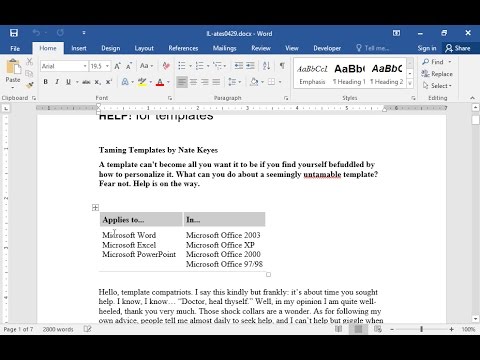The width and height of the screenshot is (480, 360).
Task: Click Sign in
Action: tap(427, 48)
